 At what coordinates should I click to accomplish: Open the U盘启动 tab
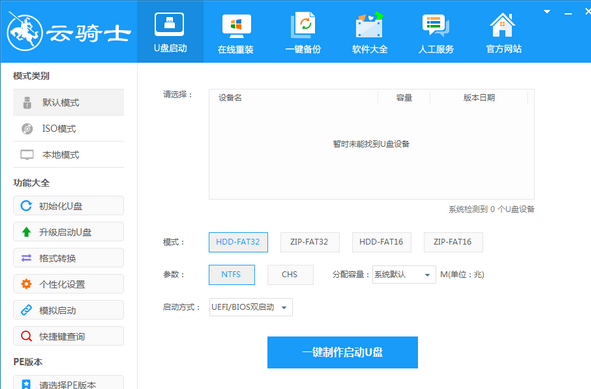[x=170, y=32]
